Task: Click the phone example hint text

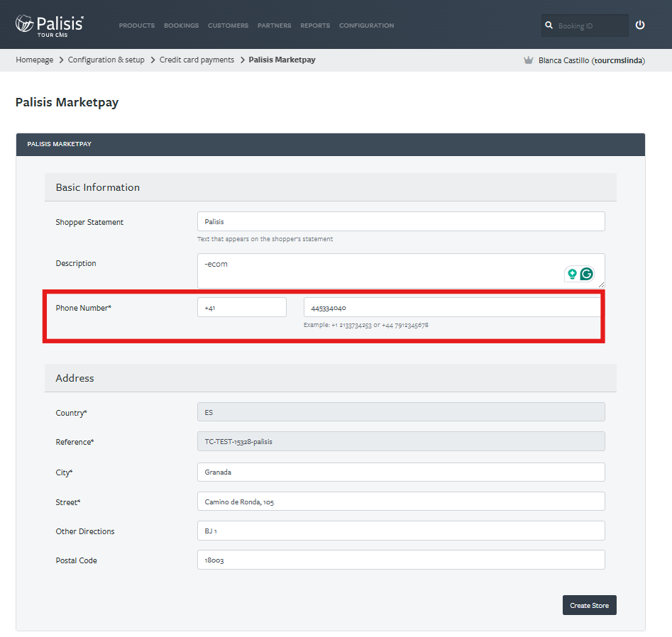Action: tap(365, 325)
